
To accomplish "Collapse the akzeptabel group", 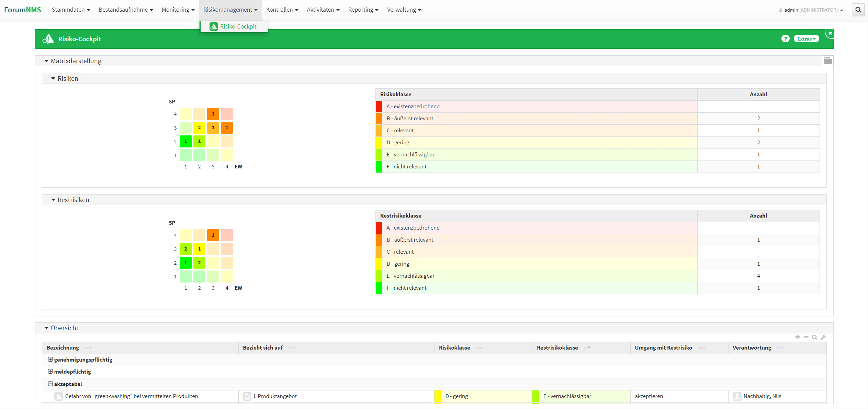I will click(x=50, y=384).
